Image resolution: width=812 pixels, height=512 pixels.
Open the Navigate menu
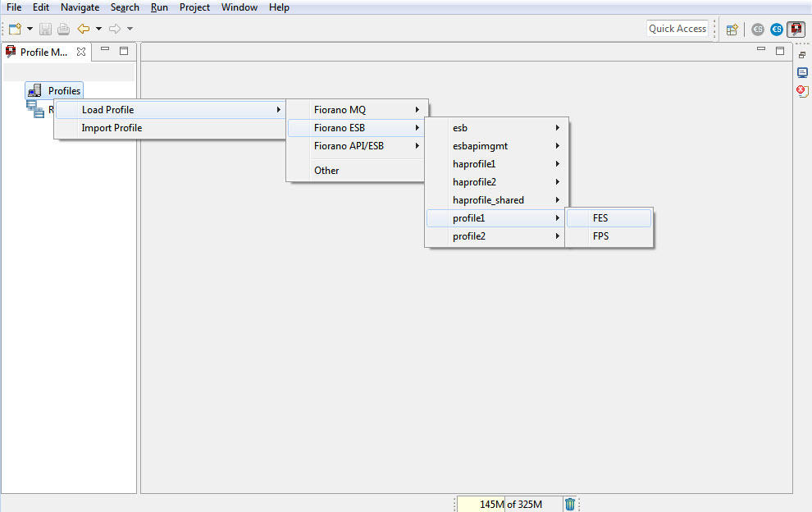(x=80, y=7)
